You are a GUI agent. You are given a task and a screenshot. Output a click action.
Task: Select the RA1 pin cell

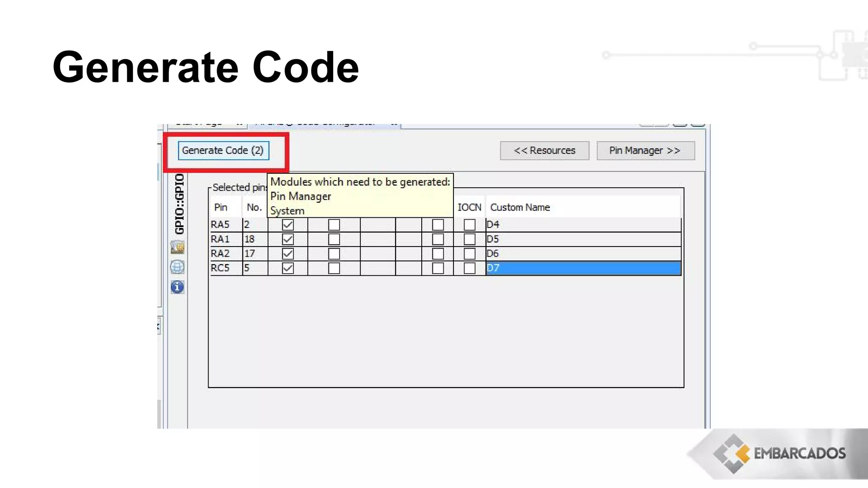click(226, 239)
